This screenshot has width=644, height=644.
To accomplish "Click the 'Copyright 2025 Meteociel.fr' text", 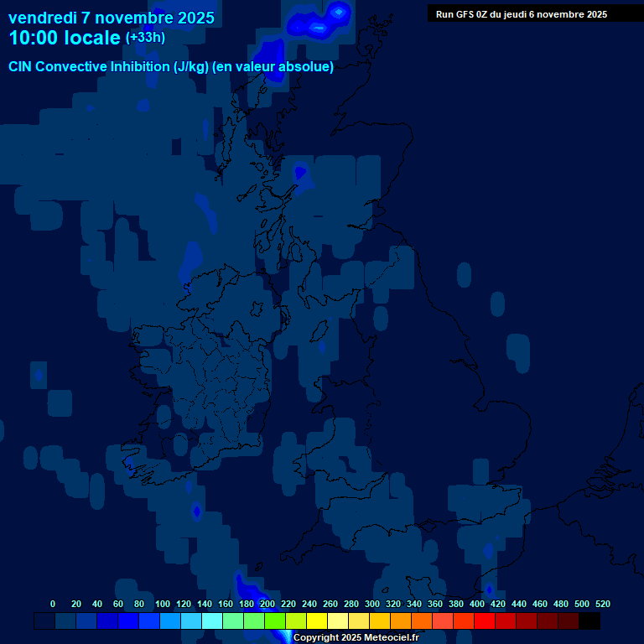I will tap(356, 637).
